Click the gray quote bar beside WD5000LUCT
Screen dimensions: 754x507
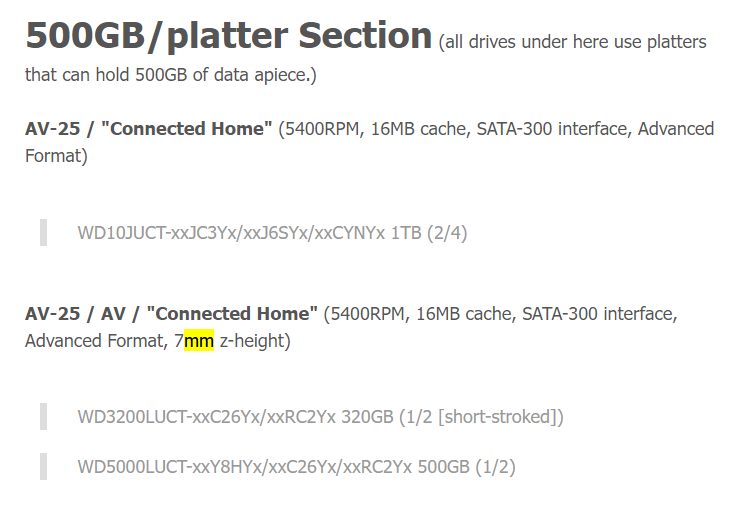coord(43,467)
